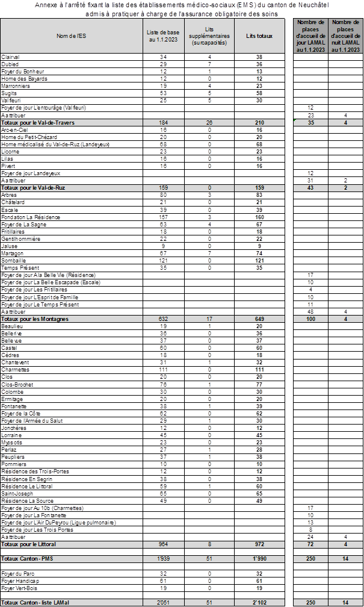Select the 'Ermitage' row name
The height and width of the screenshot is (607, 364).
click(x=12, y=399)
